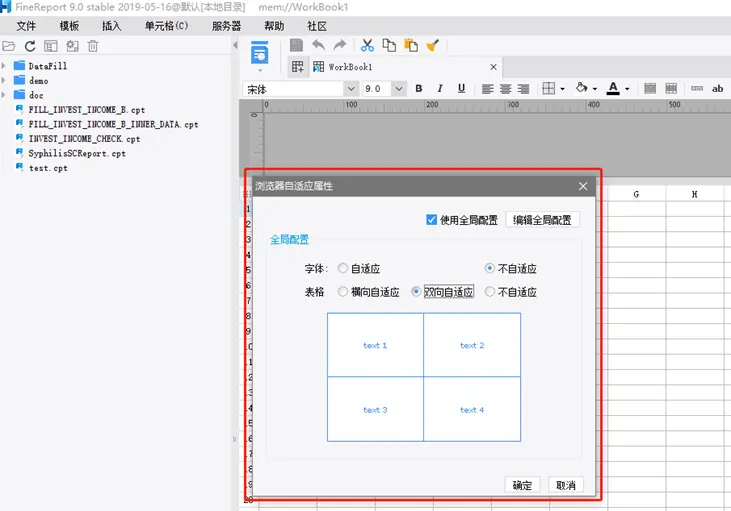Image resolution: width=731 pixels, height=511 pixels.
Task: Open dropdown arrow under preview icon
Action: click(x=260, y=70)
